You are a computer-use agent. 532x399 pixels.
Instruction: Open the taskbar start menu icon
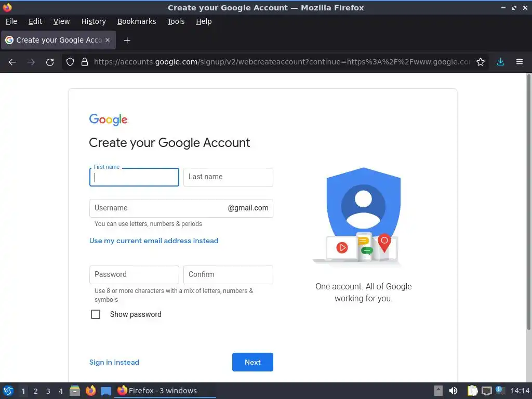pyautogui.click(x=8, y=391)
